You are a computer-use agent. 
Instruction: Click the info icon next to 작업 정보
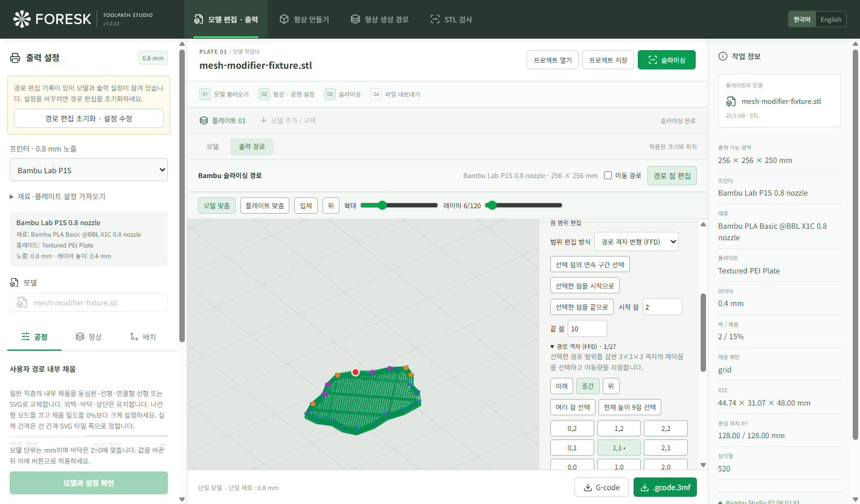(722, 56)
